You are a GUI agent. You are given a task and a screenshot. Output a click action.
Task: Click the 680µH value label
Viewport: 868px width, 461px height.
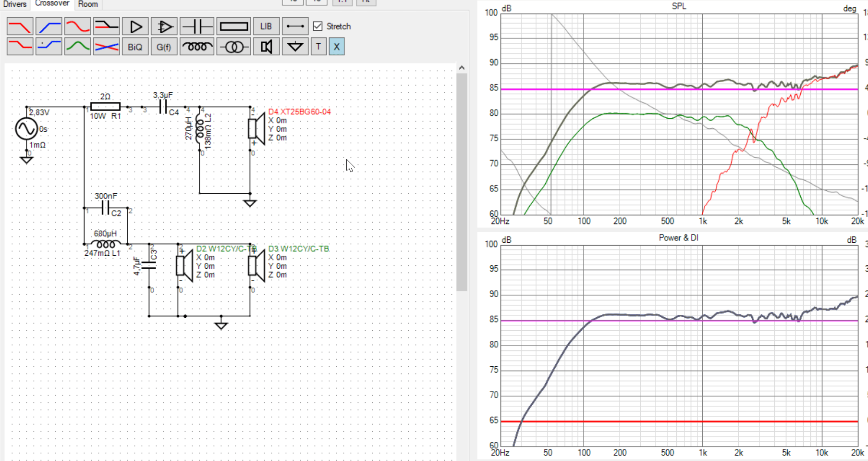(105, 234)
